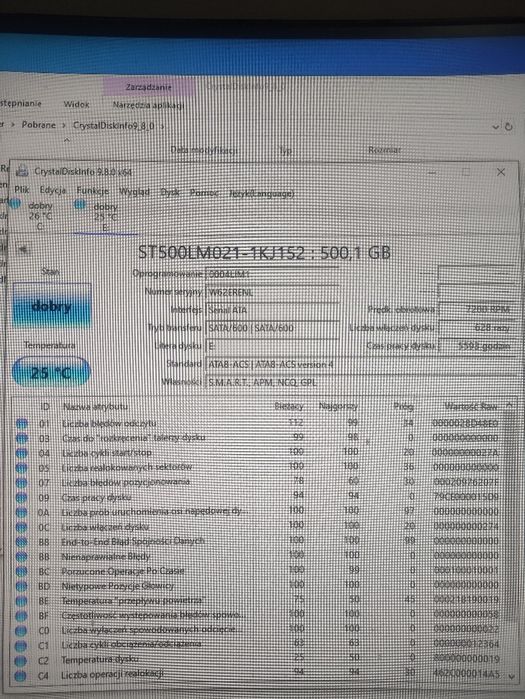525x699 pixels.
Task: Click status circle of row B8 End-to-End
Action: click(x=21, y=542)
